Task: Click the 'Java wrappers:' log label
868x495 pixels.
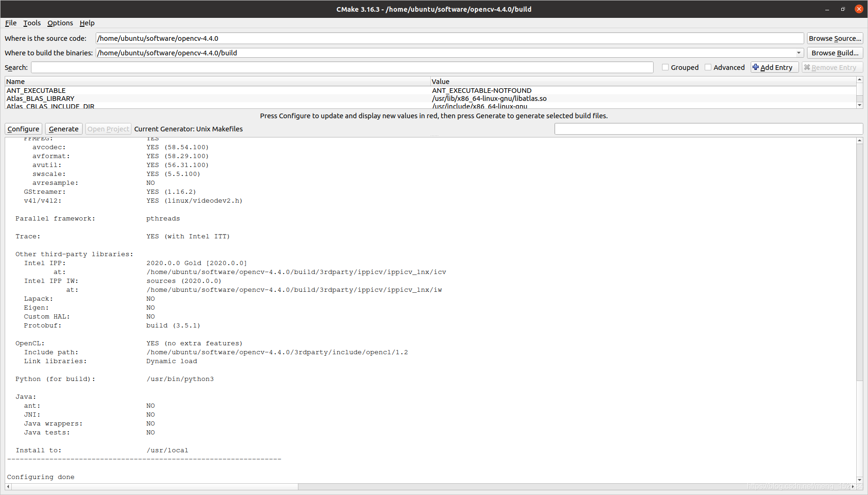Action: point(53,424)
